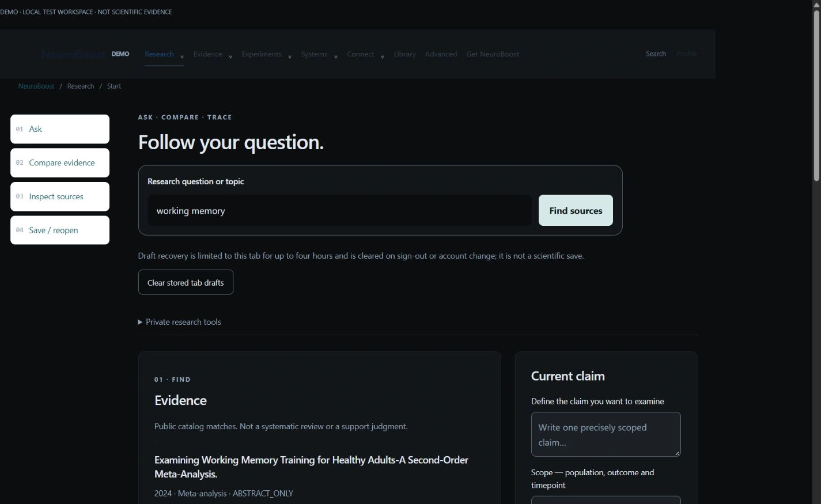Click the "Scope — population, outcome and timepoint" label

(592, 479)
